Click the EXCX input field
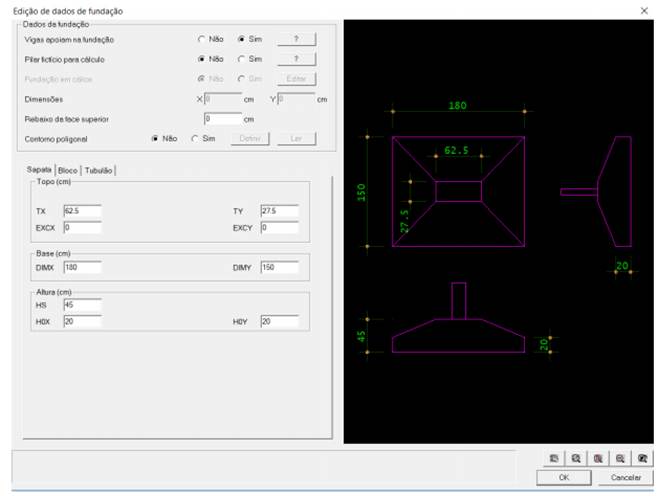This screenshot has height=496, width=658. tap(82, 227)
